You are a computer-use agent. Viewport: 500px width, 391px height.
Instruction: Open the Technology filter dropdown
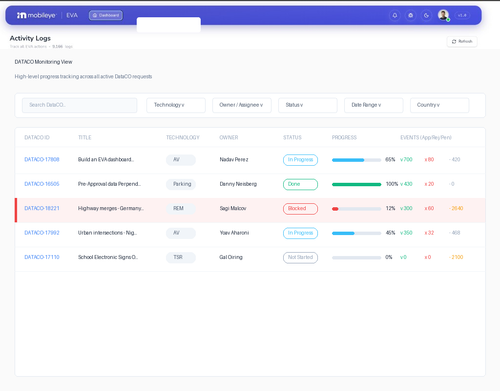point(176,105)
